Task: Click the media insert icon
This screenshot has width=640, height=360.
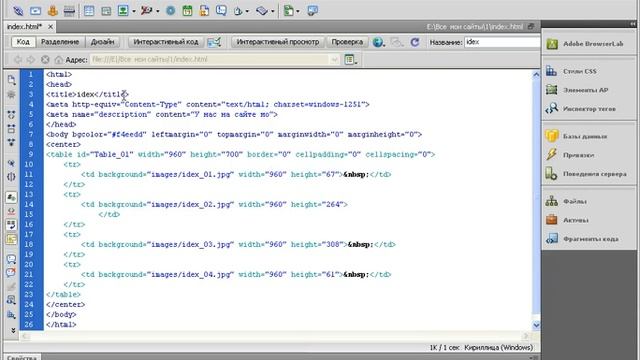Action: click(146, 11)
